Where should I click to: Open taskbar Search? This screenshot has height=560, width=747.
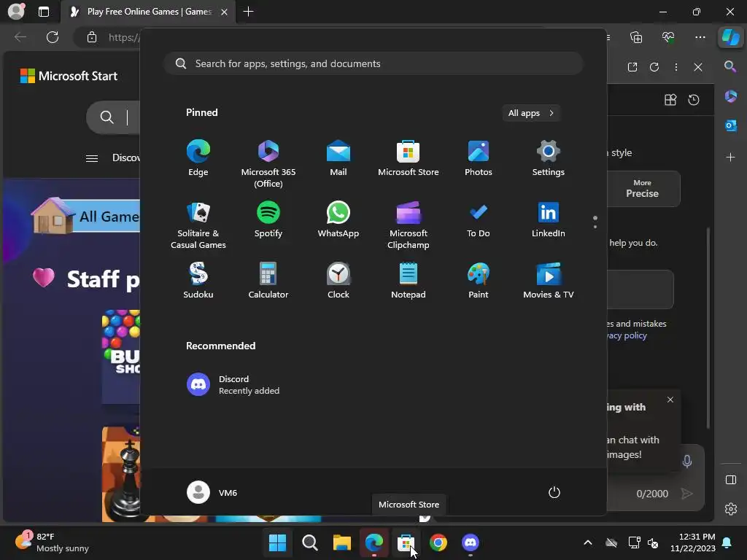309,542
